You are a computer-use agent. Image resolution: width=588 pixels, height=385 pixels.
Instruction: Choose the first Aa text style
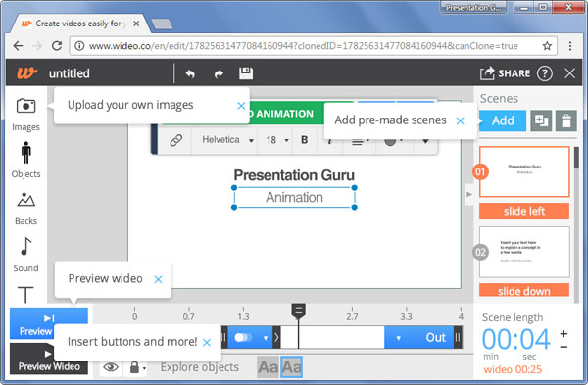(x=269, y=367)
